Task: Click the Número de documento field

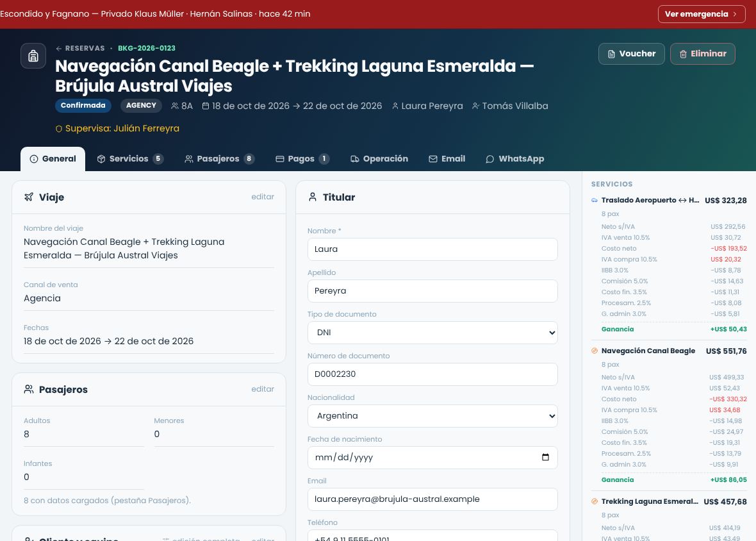Action: click(x=432, y=374)
